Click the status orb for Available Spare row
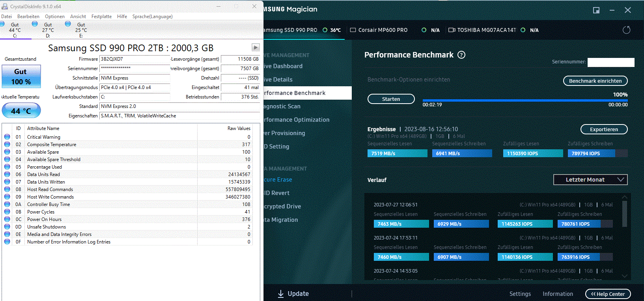The width and height of the screenshot is (644, 301). 7,152
